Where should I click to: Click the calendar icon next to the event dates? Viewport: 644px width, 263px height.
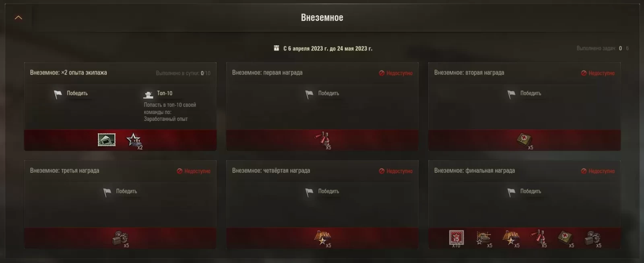(277, 48)
